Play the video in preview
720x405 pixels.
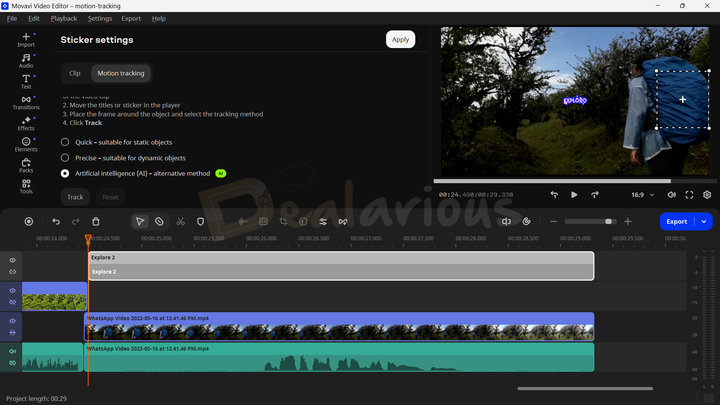tap(574, 194)
